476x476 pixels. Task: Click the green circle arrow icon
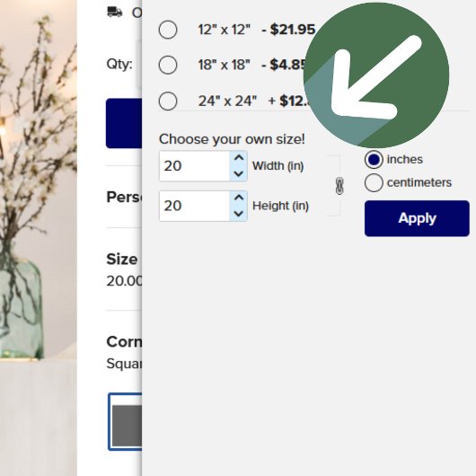(x=376, y=75)
